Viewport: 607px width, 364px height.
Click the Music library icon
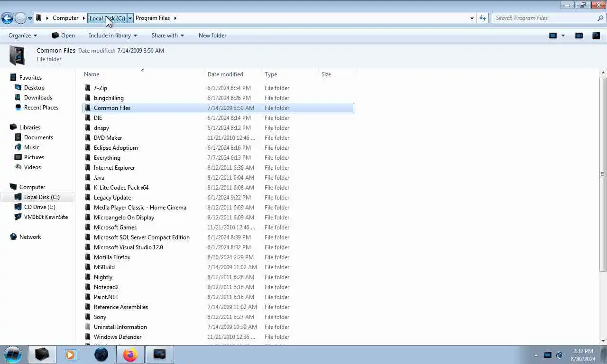[x=18, y=147]
